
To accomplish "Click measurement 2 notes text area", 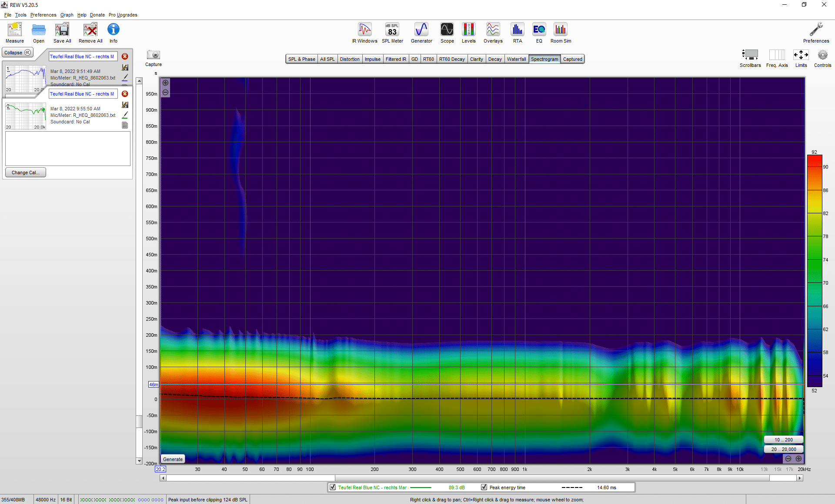I will 68,149.
